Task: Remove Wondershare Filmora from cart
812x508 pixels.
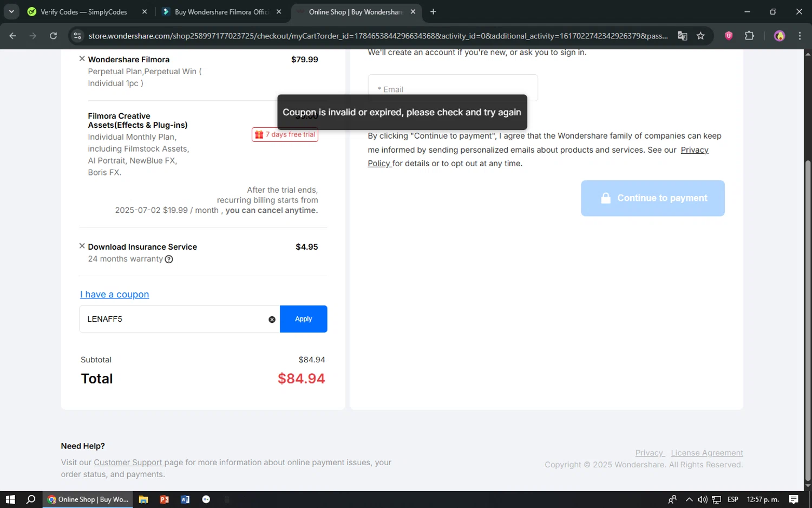Action: [82, 58]
